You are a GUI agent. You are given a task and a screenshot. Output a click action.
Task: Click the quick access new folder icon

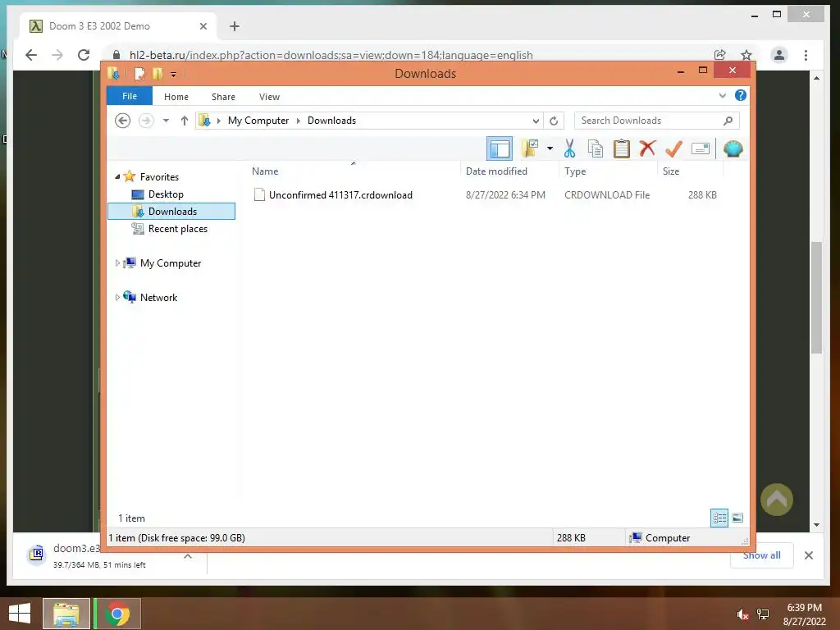pos(157,73)
